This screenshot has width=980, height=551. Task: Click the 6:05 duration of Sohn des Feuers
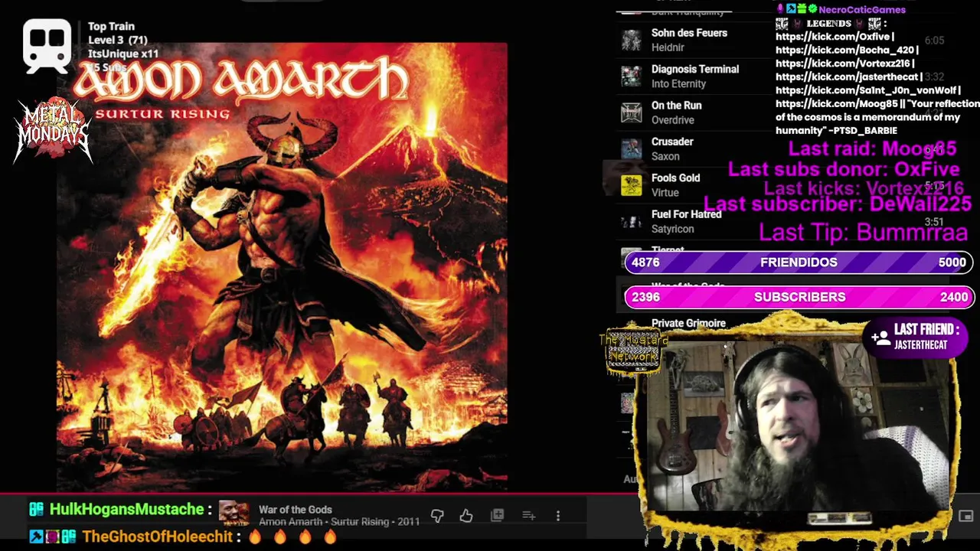933,41
